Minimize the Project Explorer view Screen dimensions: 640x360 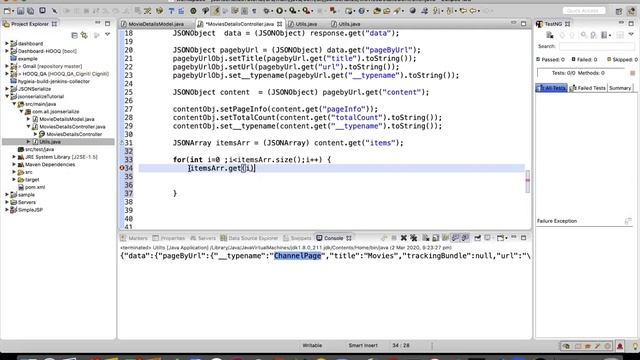(98, 23)
